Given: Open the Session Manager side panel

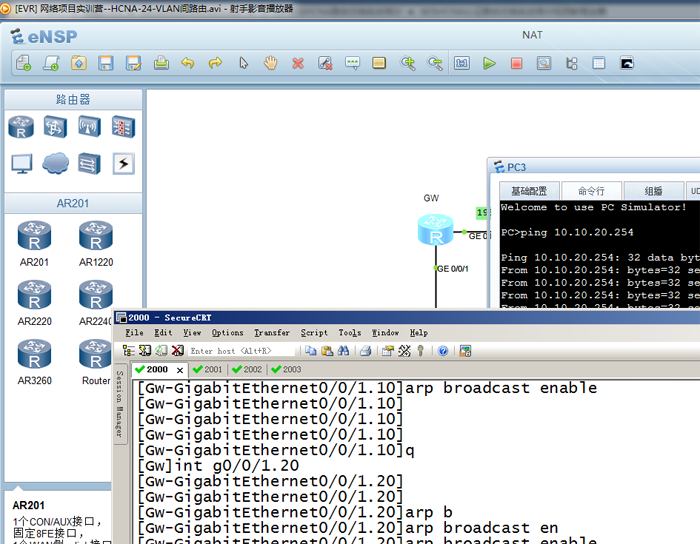Looking at the screenshot, I should (119, 403).
